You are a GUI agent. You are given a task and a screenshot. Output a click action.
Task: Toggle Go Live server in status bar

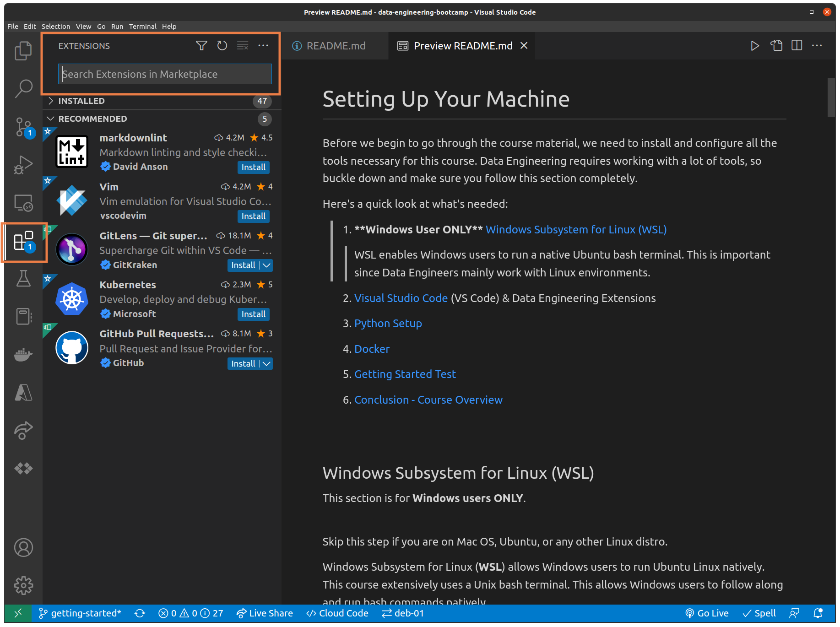coord(707,613)
